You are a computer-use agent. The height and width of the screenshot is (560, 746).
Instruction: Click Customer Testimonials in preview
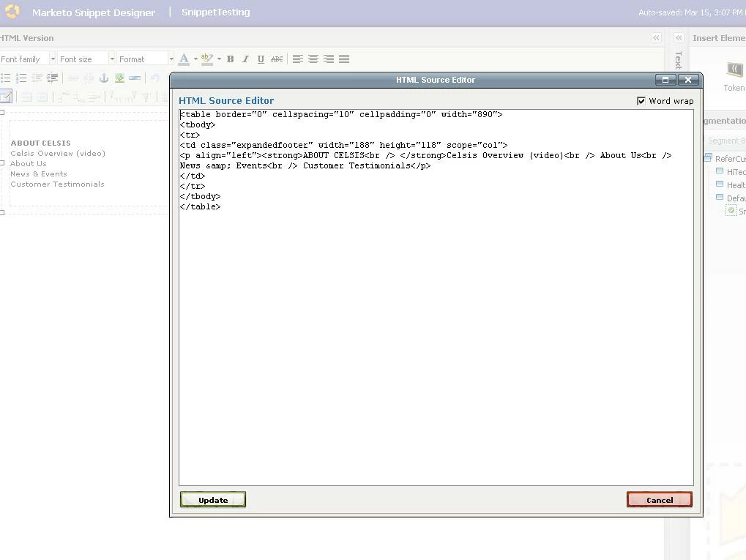click(x=57, y=184)
